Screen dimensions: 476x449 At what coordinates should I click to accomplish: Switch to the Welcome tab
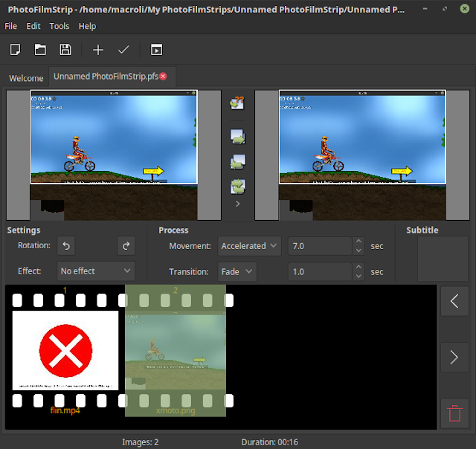[x=26, y=78]
